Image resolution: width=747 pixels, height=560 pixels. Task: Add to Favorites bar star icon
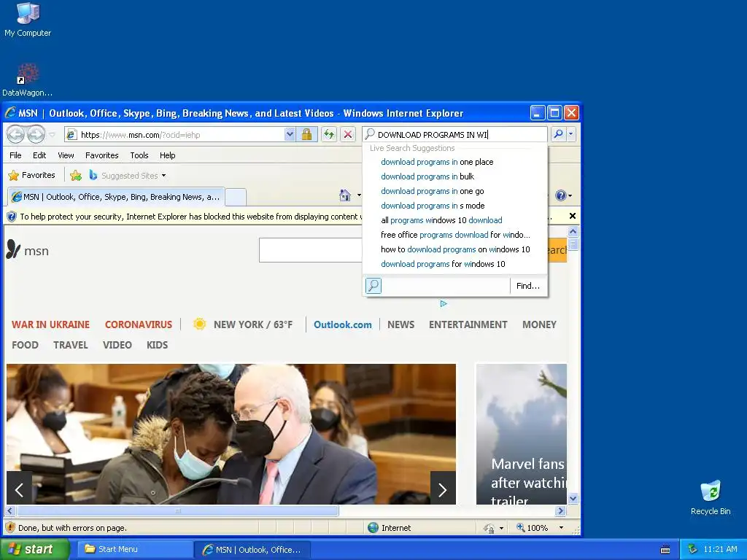tap(76, 175)
